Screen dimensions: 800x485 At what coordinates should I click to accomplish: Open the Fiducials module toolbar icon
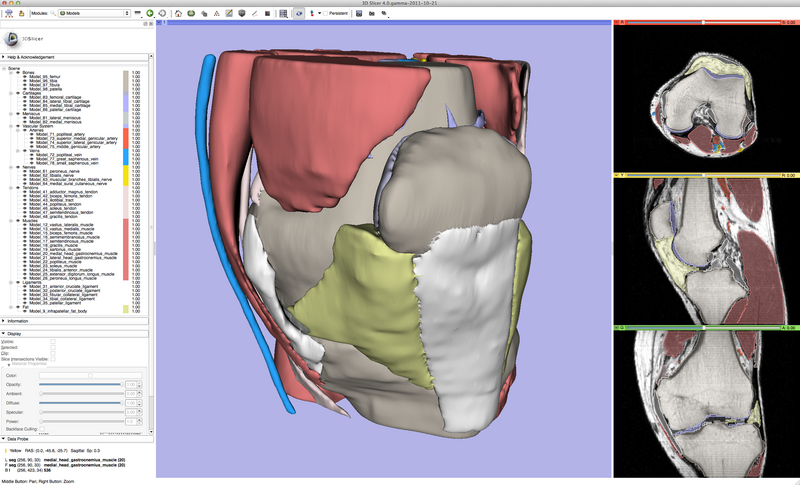(x=255, y=13)
